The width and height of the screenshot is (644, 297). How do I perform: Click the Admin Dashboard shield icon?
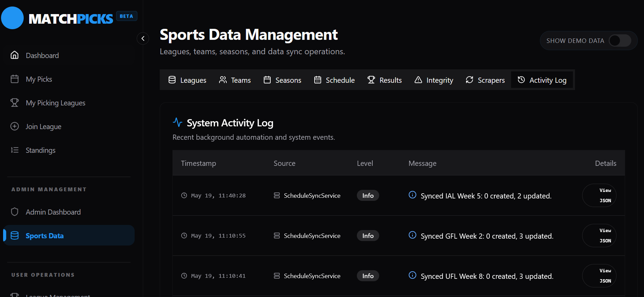tap(14, 212)
